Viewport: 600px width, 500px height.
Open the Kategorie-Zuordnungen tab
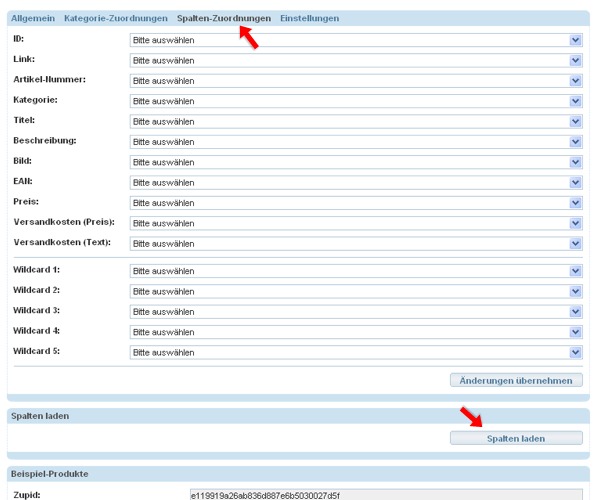point(116,18)
